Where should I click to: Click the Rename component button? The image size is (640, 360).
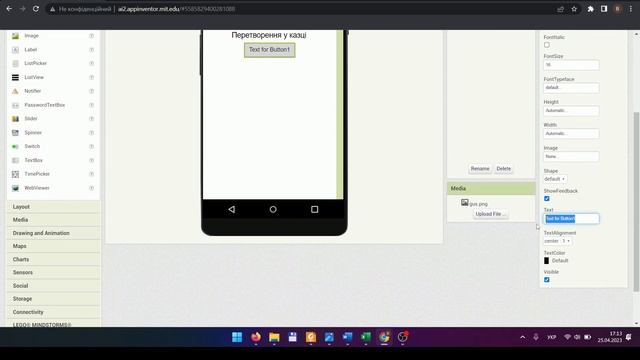point(480,169)
